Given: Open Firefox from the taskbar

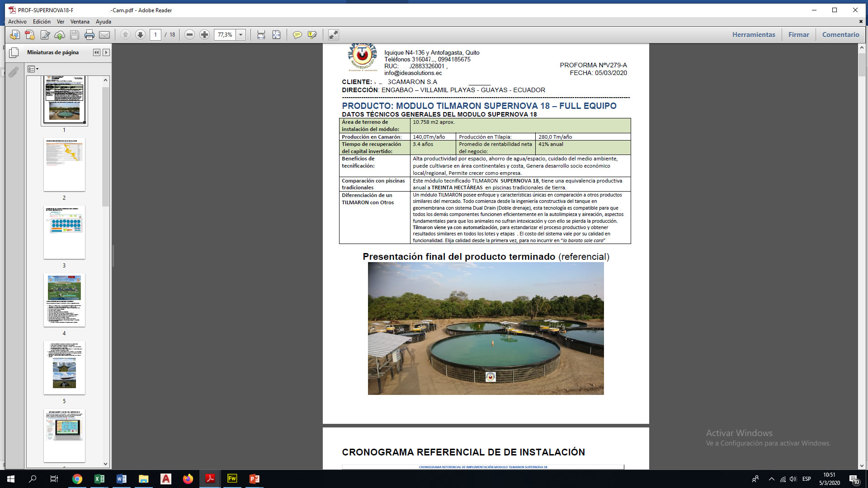Looking at the screenshot, I should pyautogui.click(x=188, y=479).
